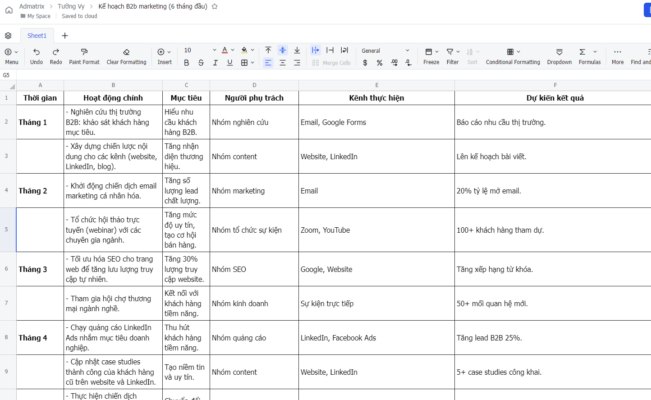Click the Clear Formatting eraser icon
Screen dimensions: 651x400
[126, 52]
